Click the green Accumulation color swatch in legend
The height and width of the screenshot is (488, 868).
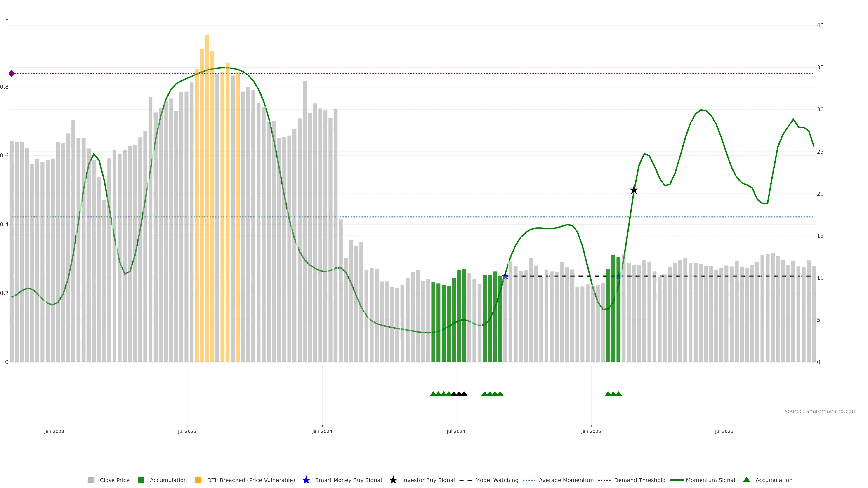[x=141, y=480]
